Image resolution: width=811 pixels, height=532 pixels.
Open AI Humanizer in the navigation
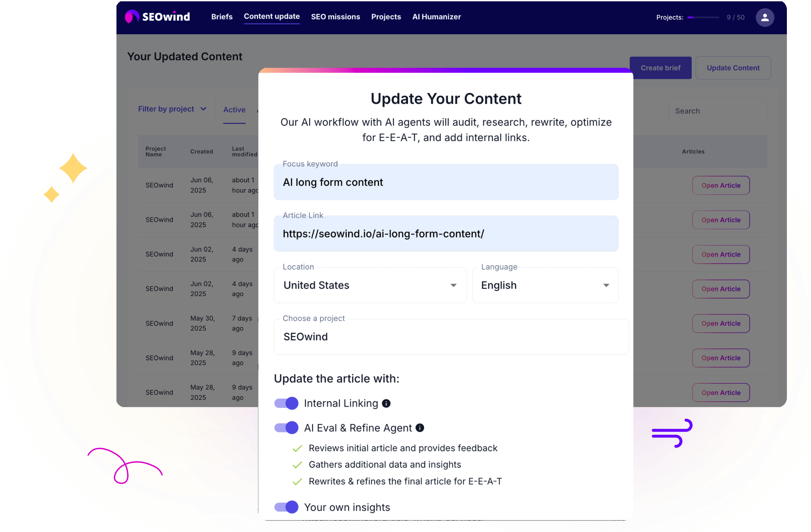click(436, 17)
